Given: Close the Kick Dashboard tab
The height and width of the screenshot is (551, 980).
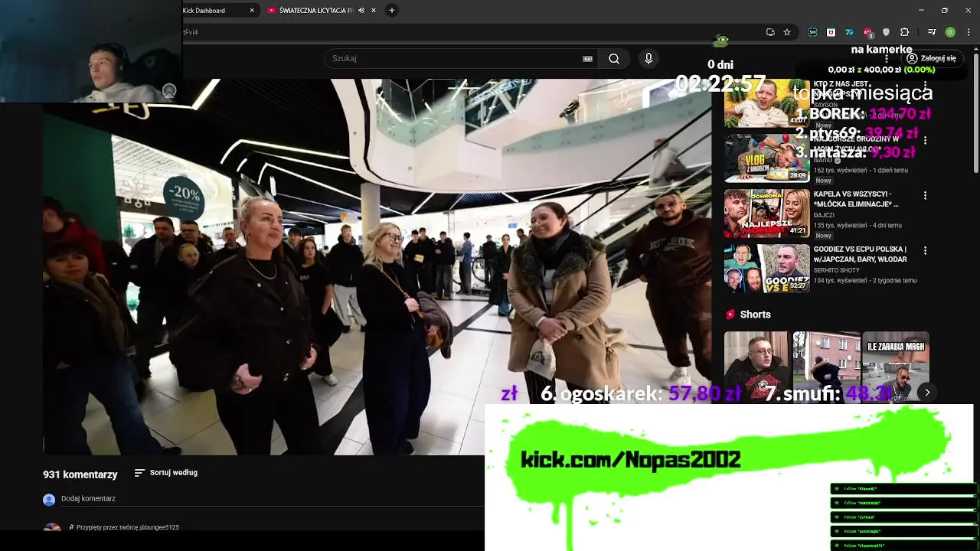Looking at the screenshot, I should (252, 11).
